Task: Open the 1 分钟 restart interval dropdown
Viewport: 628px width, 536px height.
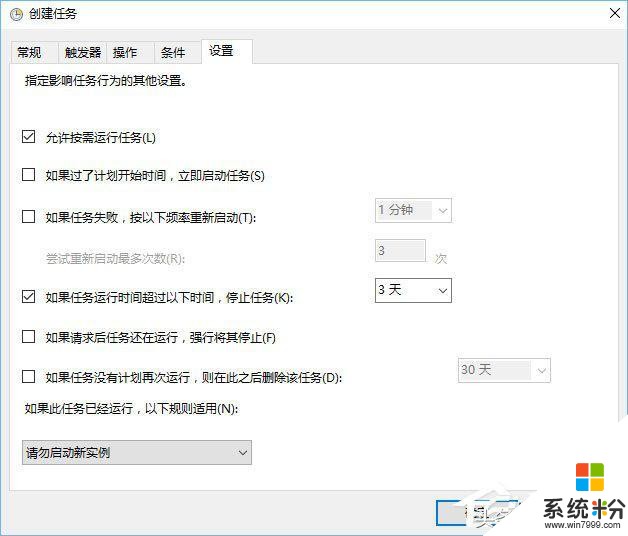Action: pos(413,210)
